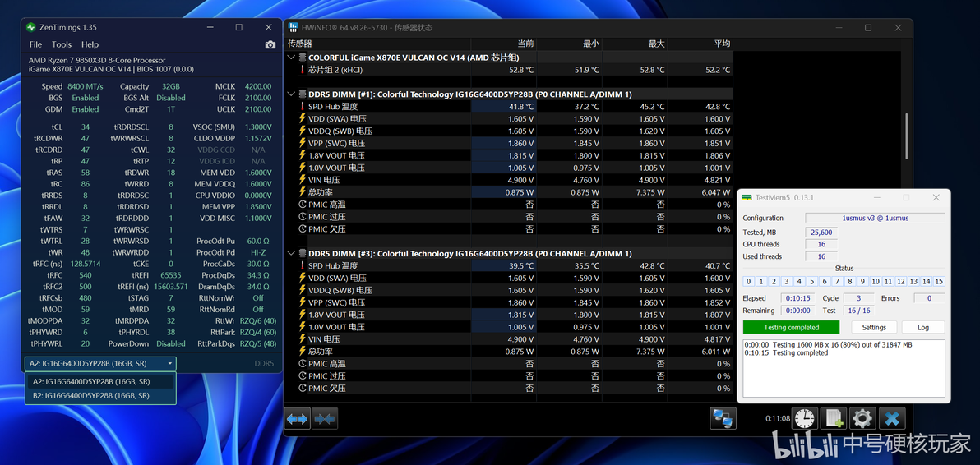Click chip icon beside COLORFUL iGame X870E header
The height and width of the screenshot is (465, 980).
(303, 57)
